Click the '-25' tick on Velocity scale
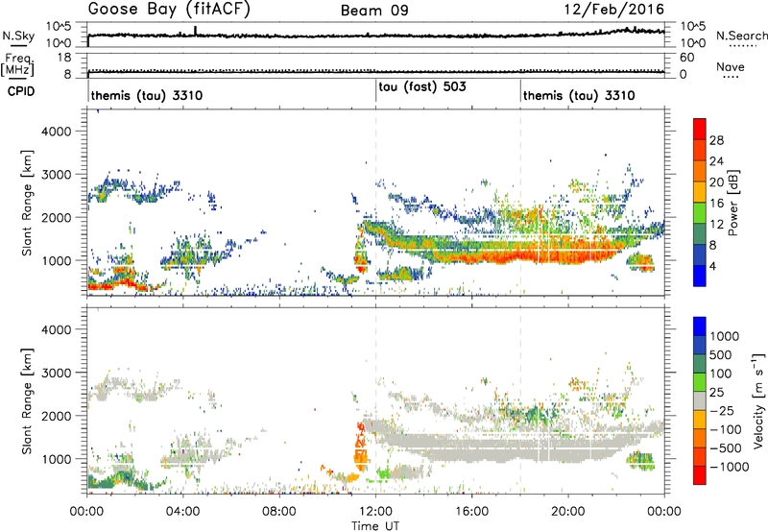Image resolution: width=768 pixels, height=532 pixels. (x=722, y=410)
